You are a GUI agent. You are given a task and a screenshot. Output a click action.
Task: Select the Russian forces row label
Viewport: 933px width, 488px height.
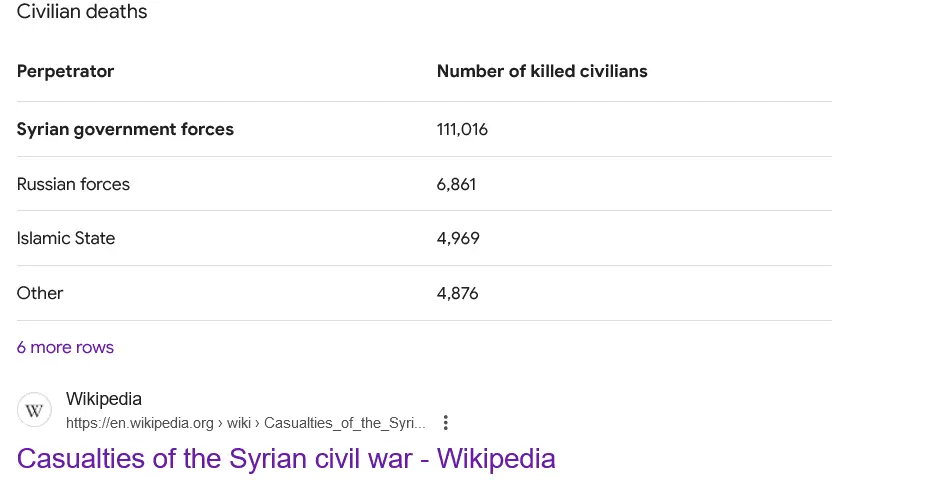click(x=73, y=184)
